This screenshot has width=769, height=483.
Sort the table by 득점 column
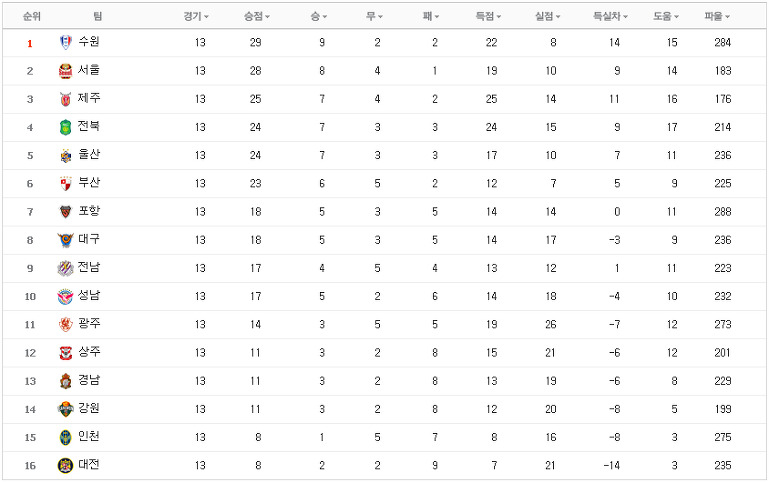488,17
